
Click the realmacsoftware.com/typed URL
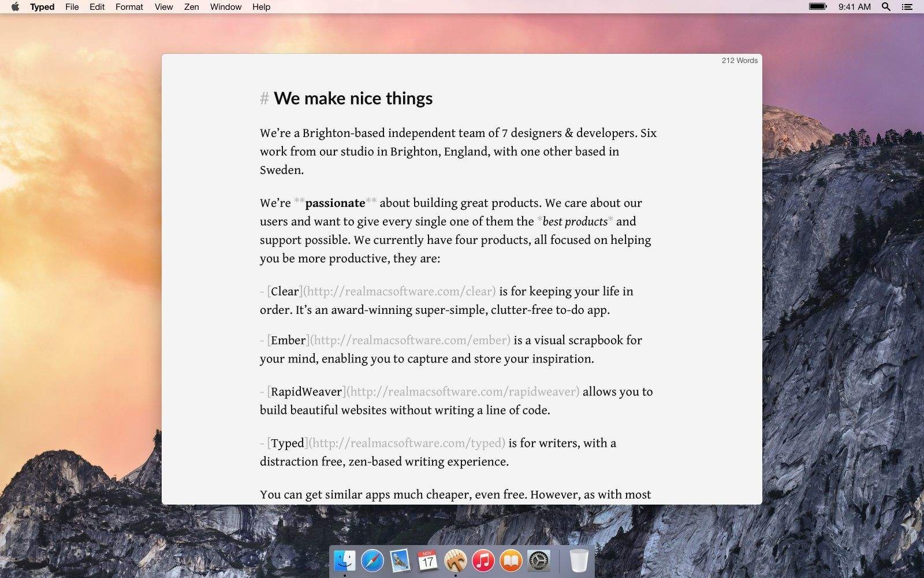coord(407,443)
